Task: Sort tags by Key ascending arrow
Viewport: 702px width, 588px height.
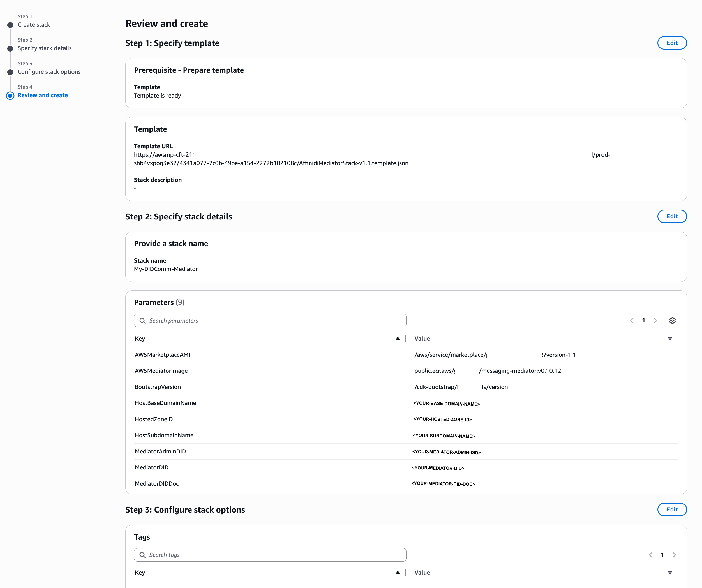Action: coord(398,573)
